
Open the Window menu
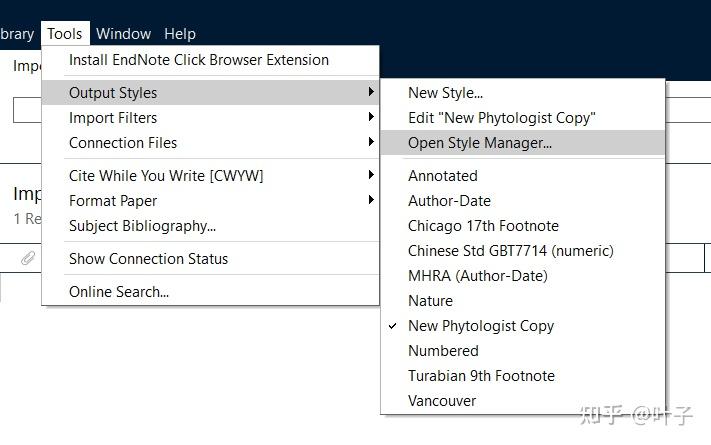(x=123, y=34)
